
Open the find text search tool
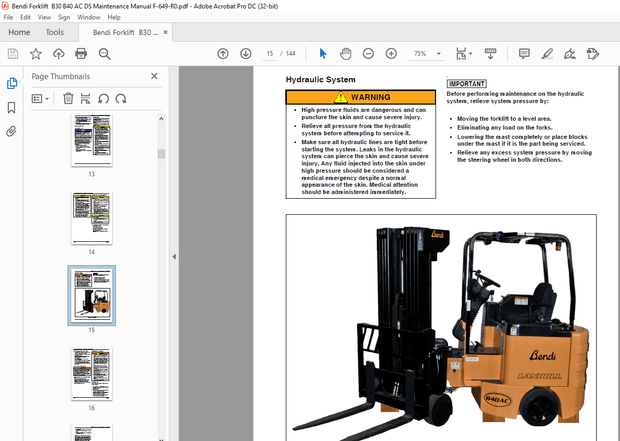click(x=104, y=53)
